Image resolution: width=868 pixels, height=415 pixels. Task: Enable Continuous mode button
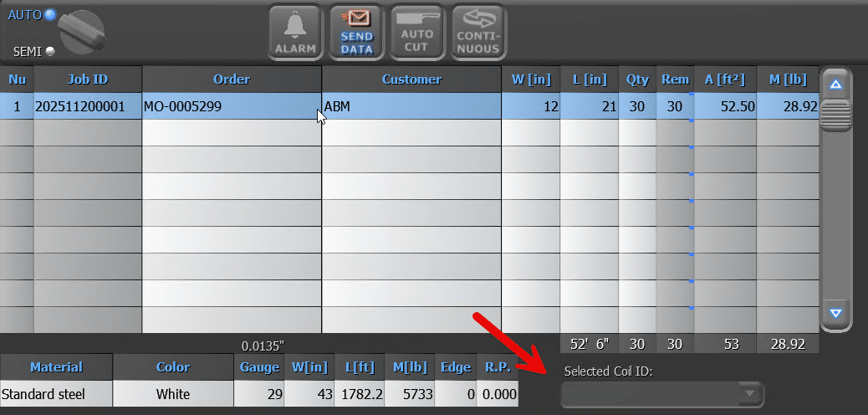point(478,33)
